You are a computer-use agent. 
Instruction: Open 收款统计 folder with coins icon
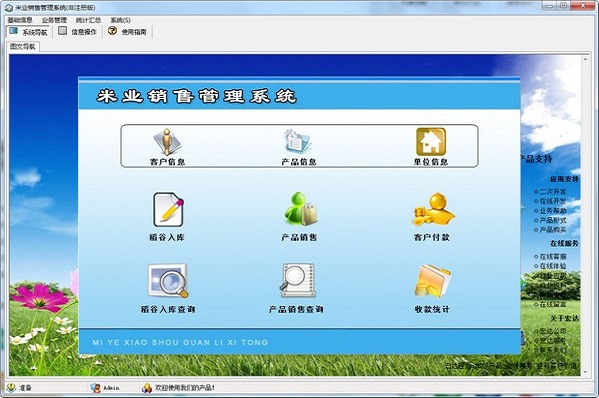[x=432, y=281]
